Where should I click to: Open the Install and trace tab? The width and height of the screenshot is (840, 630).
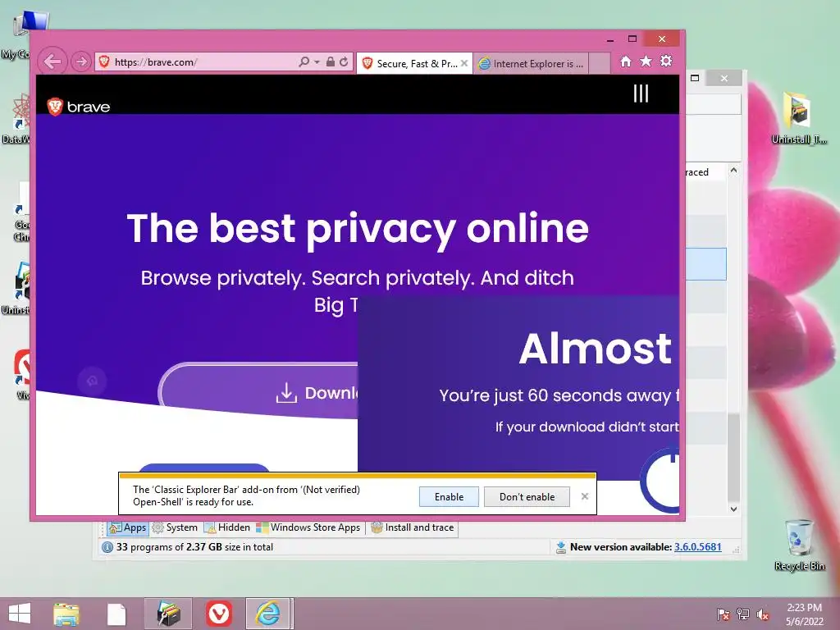pos(413,527)
